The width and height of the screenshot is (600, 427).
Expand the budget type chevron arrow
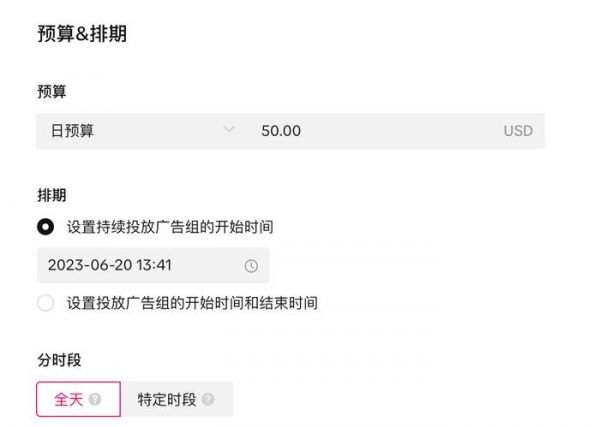tap(229, 130)
